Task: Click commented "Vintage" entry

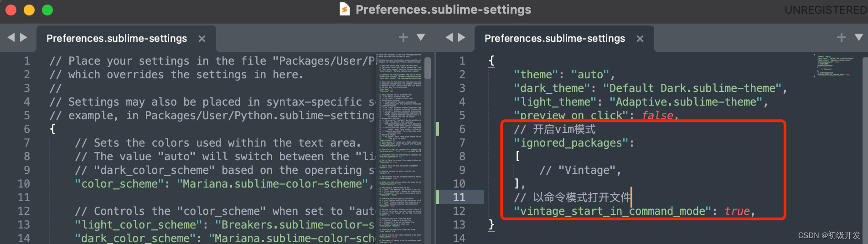Action: click(x=580, y=170)
